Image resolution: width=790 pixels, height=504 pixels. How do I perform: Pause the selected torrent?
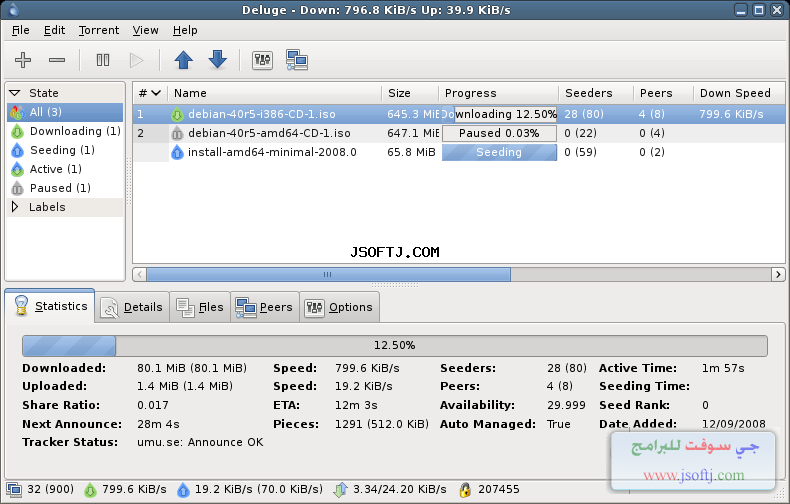(103, 60)
